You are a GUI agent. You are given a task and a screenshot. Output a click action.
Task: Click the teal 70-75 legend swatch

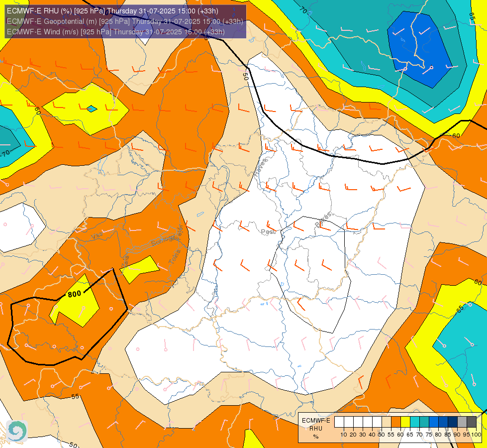point(425,422)
